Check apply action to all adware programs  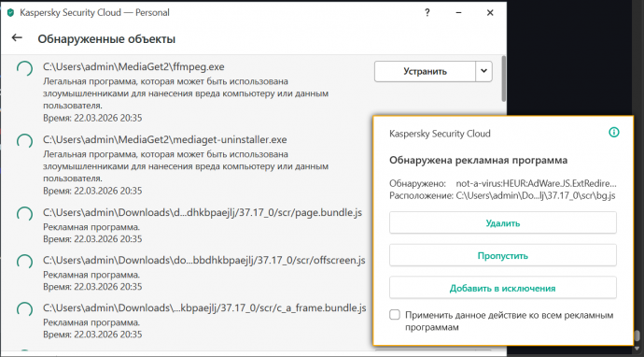point(394,315)
